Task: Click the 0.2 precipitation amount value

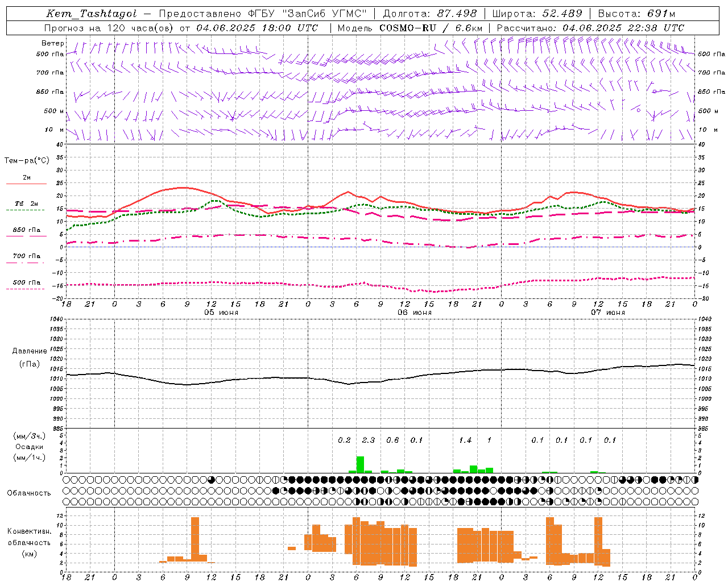Action: (344, 440)
